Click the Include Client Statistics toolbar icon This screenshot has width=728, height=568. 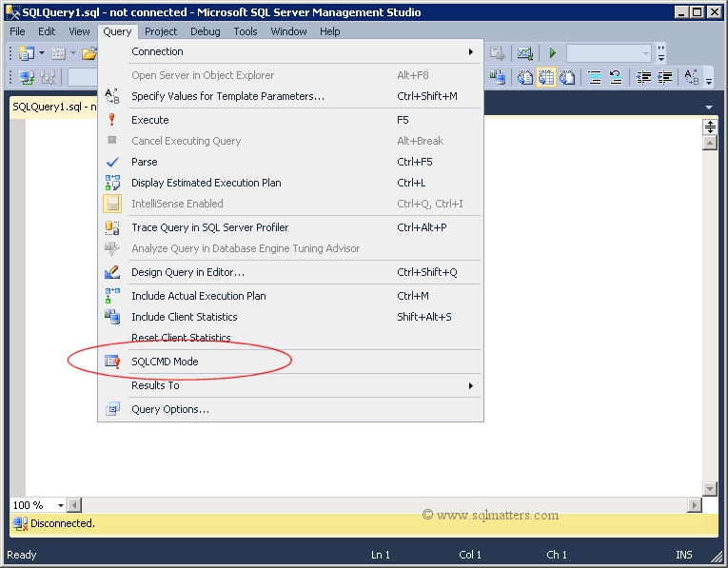pyautogui.click(x=498, y=77)
